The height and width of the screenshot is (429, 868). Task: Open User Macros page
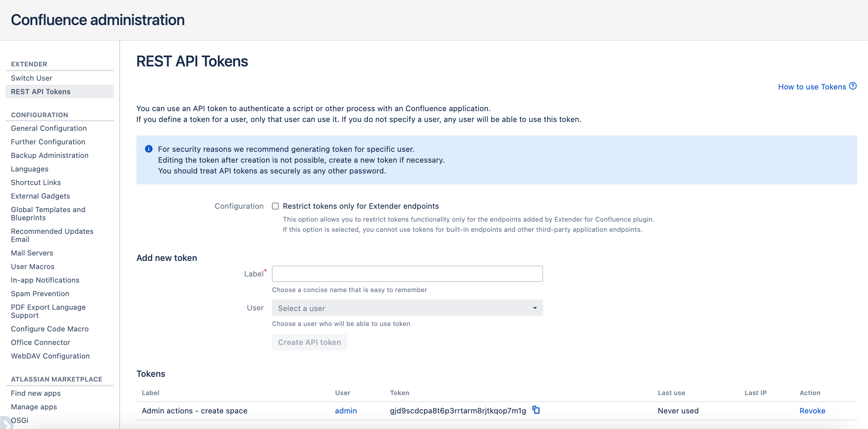pyautogui.click(x=33, y=266)
